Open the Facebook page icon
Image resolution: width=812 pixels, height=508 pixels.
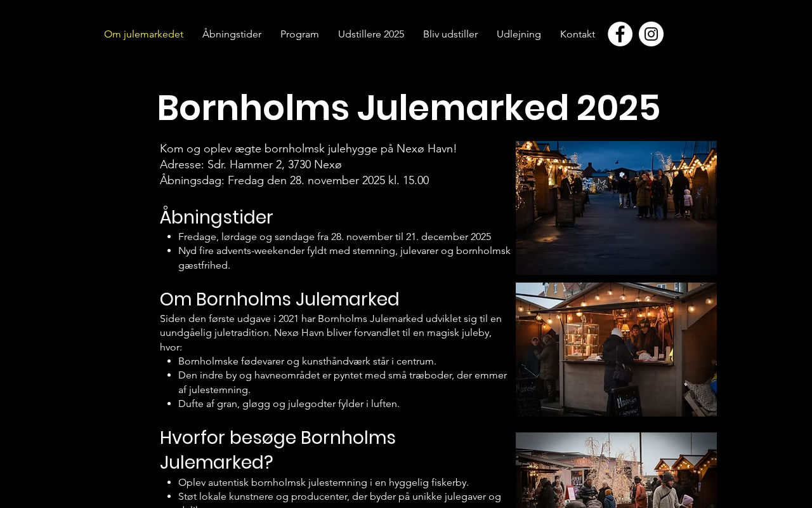point(620,34)
